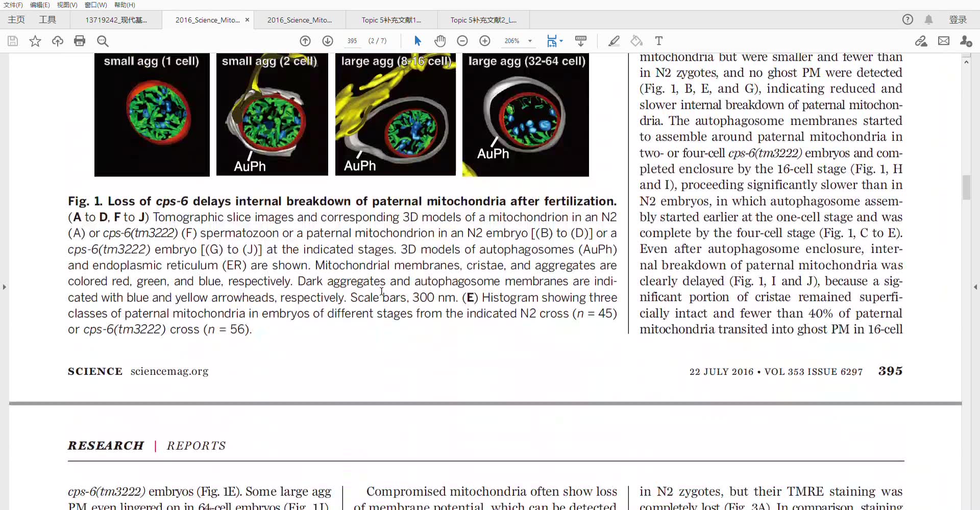The width and height of the screenshot is (980, 510).
Task: Open the zoom level dropdown arrow
Action: (530, 41)
